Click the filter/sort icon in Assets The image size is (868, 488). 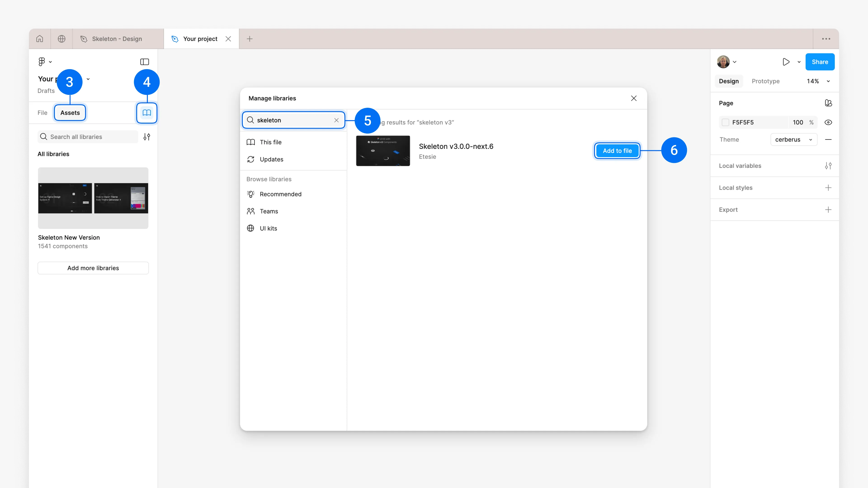[147, 136]
